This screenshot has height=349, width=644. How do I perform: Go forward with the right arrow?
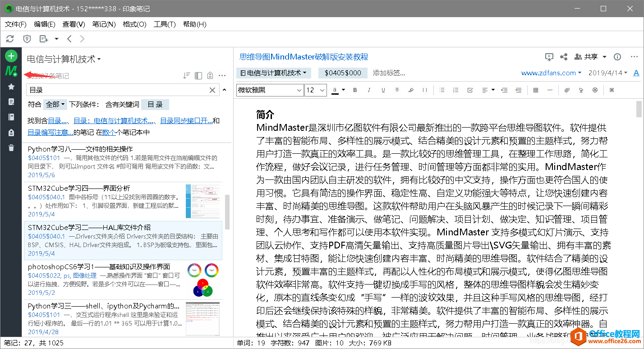tap(82, 39)
